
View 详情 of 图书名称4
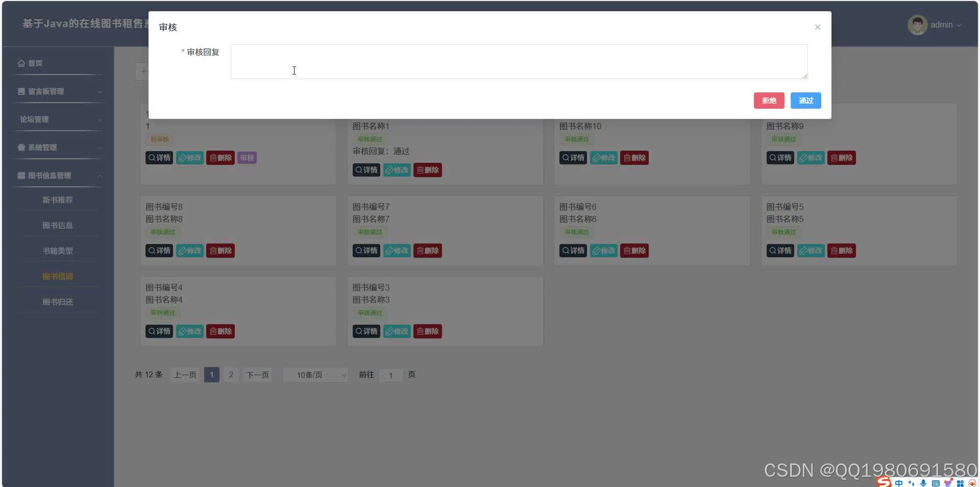[x=159, y=331]
